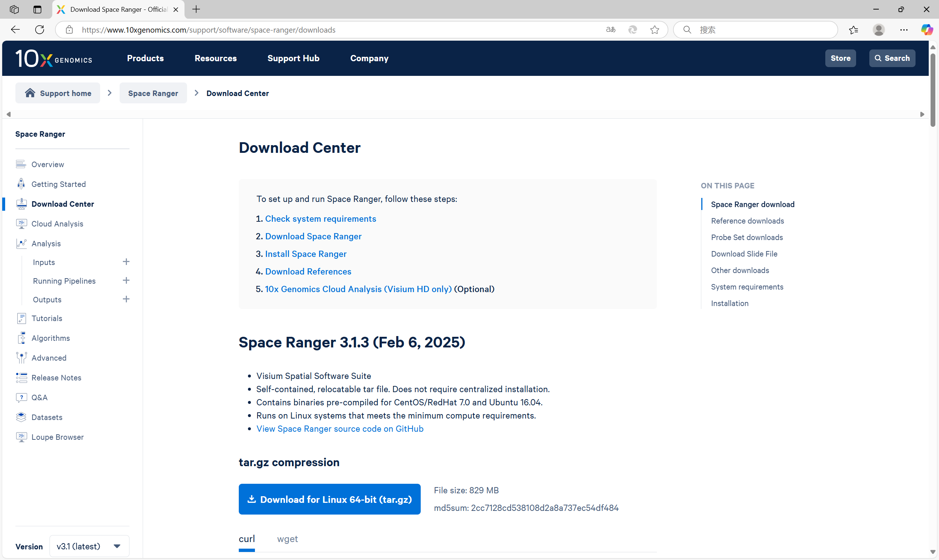This screenshot has width=939, height=560.
Task: Click the horizontal scroll right arrow
Action: 922,114
